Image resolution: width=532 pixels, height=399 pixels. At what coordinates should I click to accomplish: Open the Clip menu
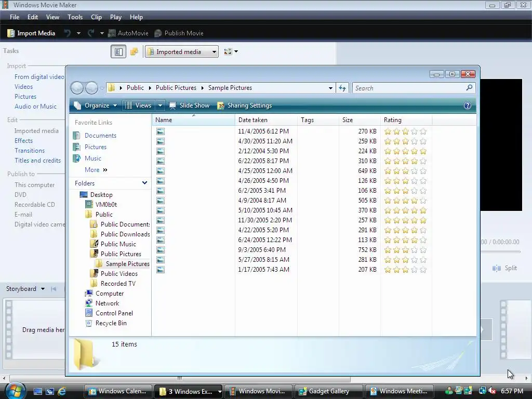point(96,17)
